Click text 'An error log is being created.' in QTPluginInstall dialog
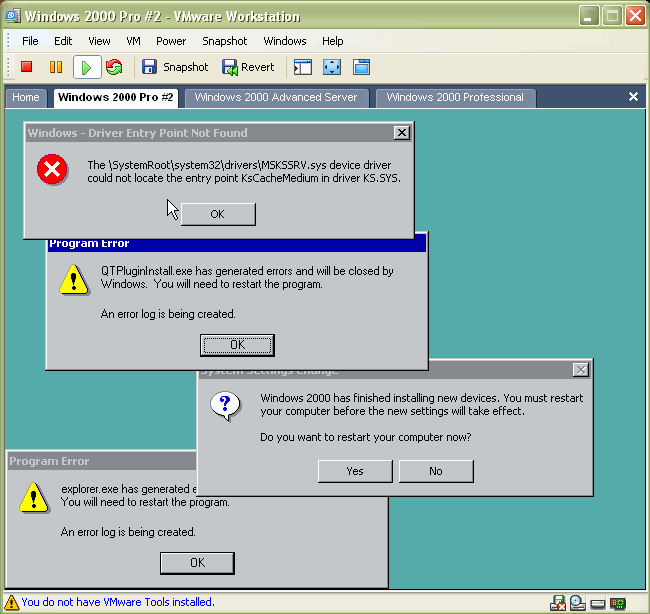This screenshot has height=614, width=650. point(168,314)
